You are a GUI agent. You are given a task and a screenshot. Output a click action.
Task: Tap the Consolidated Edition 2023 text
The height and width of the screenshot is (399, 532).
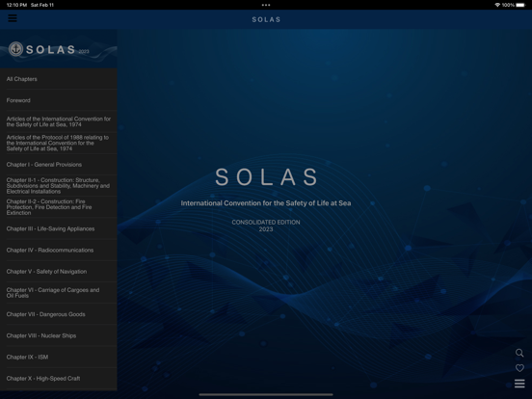(x=266, y=226)
